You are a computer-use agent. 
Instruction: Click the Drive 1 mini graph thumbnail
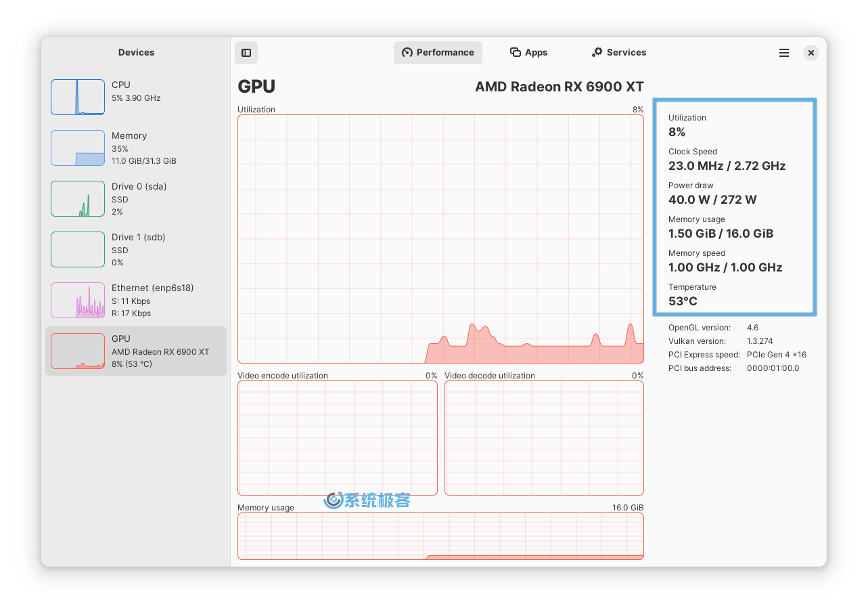click(x=78, y=249)
